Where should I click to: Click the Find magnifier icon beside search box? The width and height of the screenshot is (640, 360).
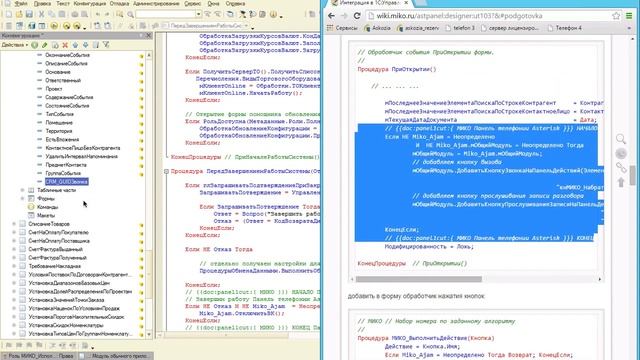click(x=130, y=14)
